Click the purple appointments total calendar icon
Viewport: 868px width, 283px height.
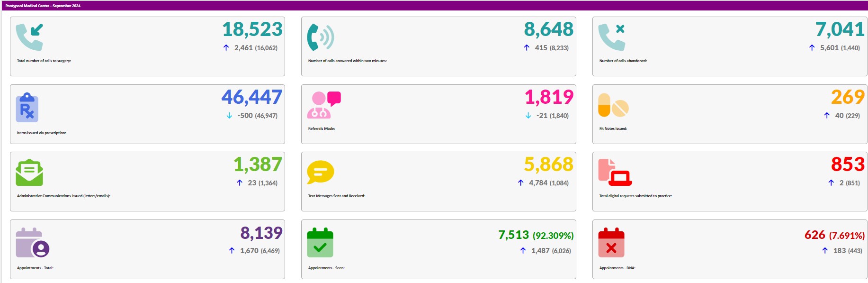coord(32,243)
